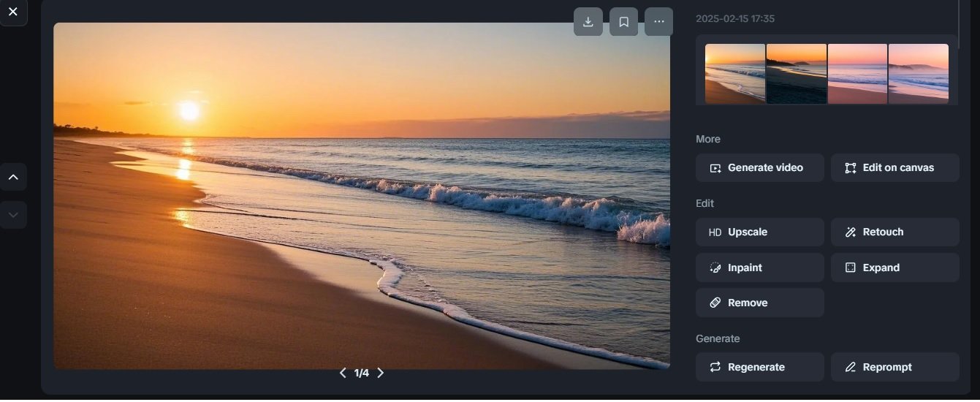980x402 pixels.
Task: Show previous image using left chevron
Action: [343, 373]
